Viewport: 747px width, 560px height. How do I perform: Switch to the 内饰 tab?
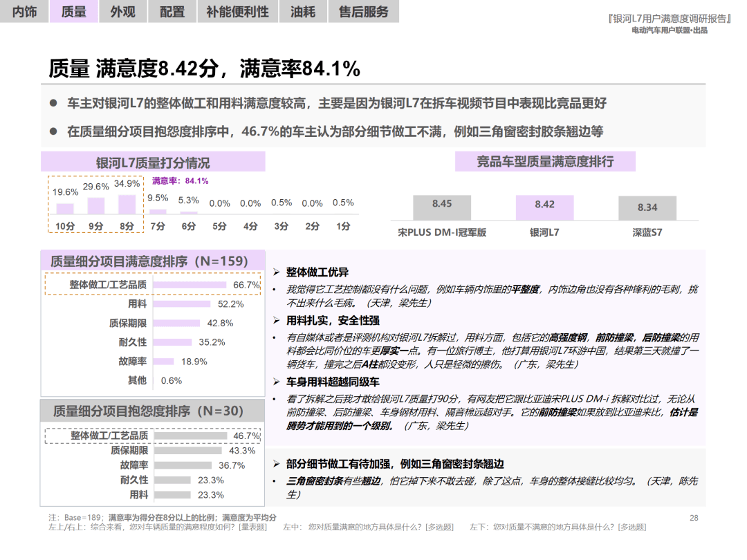click(24, 12)
